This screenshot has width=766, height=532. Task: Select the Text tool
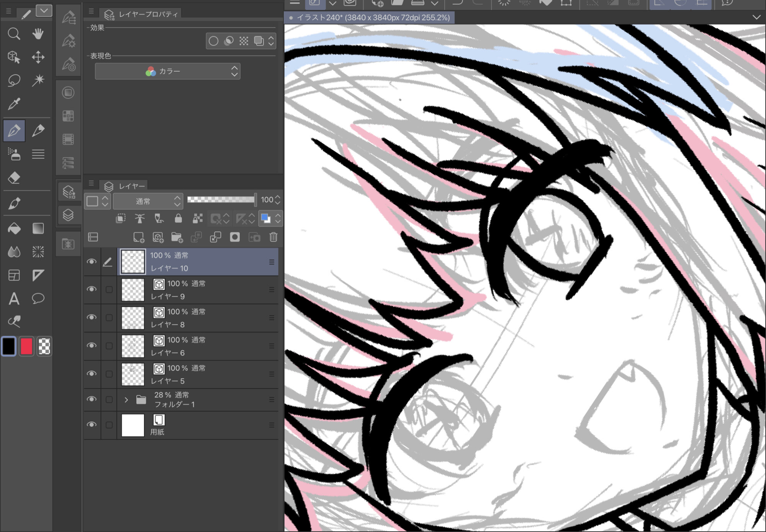[14, 299]
